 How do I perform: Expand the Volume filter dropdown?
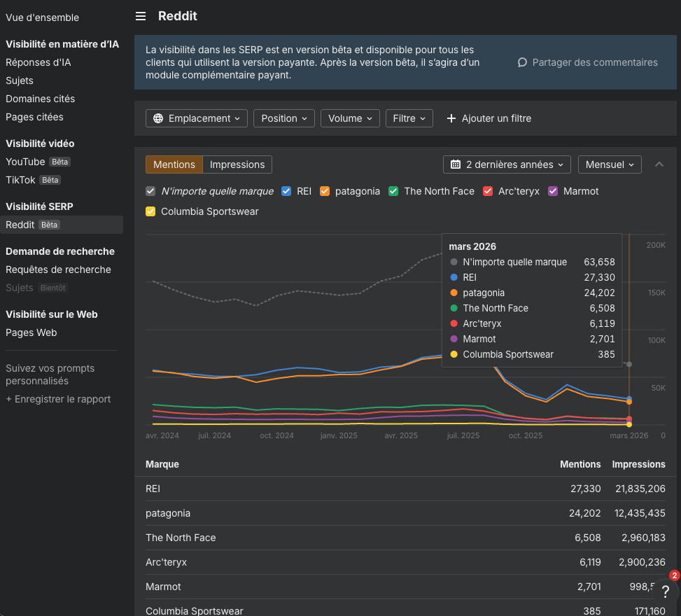tap(350, 118)
